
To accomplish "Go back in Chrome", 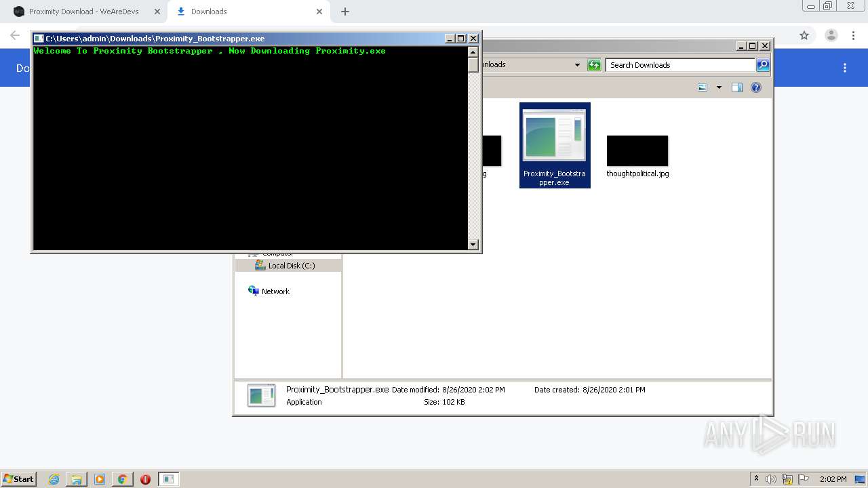I will click(15, 35).
